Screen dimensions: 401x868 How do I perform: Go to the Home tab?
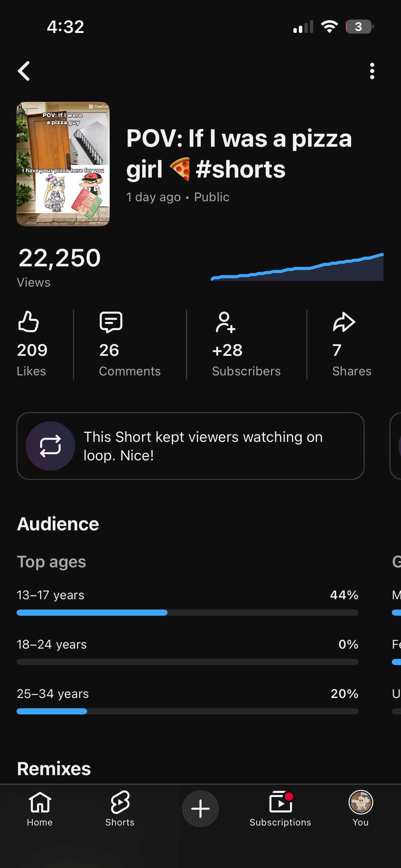coord(40,808)
